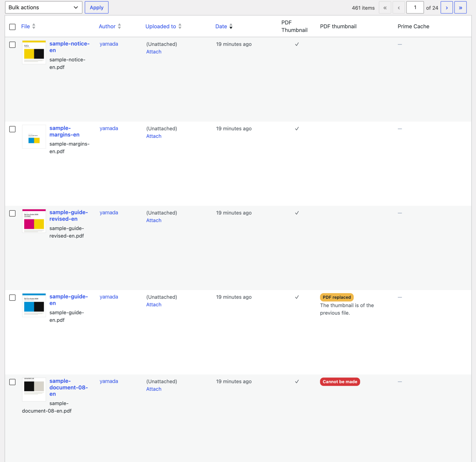Image resolution: width=476 pixels, height=462 pixels.
Task: Click the 461 items count text
Action: (x=363, y=8)
